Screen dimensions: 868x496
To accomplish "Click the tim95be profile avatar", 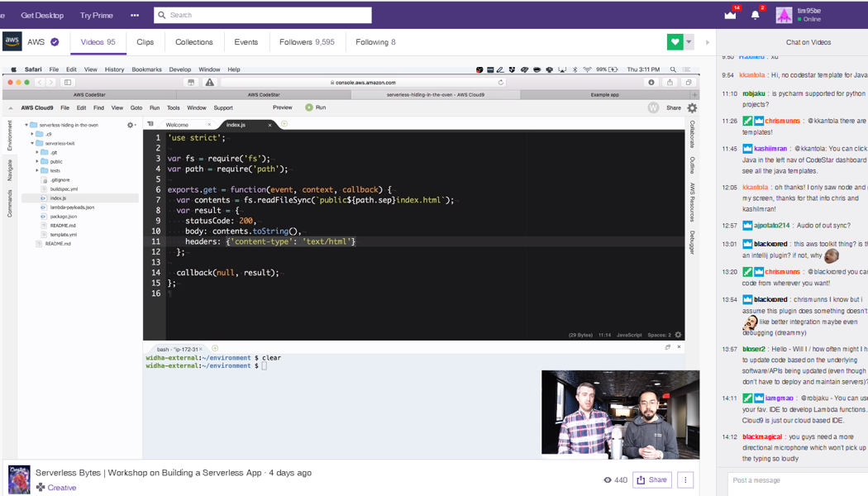I will click(784, 15).
